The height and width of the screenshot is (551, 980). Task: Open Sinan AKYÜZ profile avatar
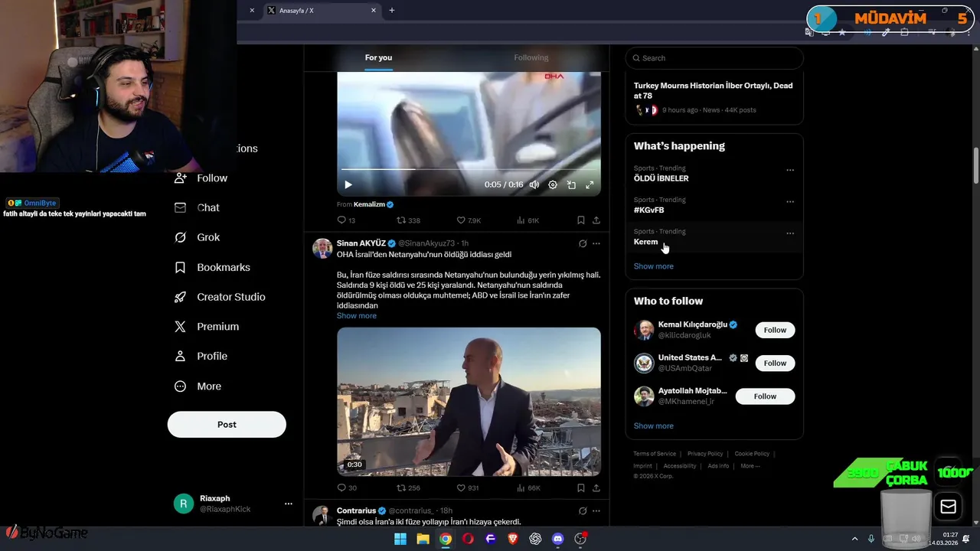[322, 249]
